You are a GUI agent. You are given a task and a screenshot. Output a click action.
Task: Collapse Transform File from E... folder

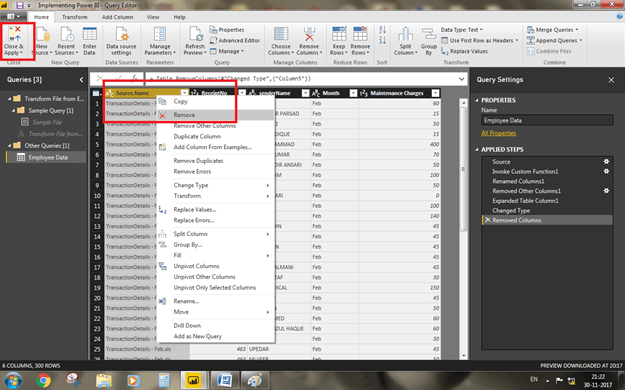click(x=10, y=98)
